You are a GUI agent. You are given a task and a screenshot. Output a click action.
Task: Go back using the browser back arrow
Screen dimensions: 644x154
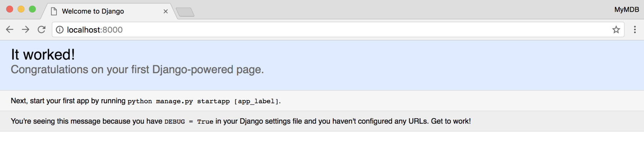click(10, 30)
